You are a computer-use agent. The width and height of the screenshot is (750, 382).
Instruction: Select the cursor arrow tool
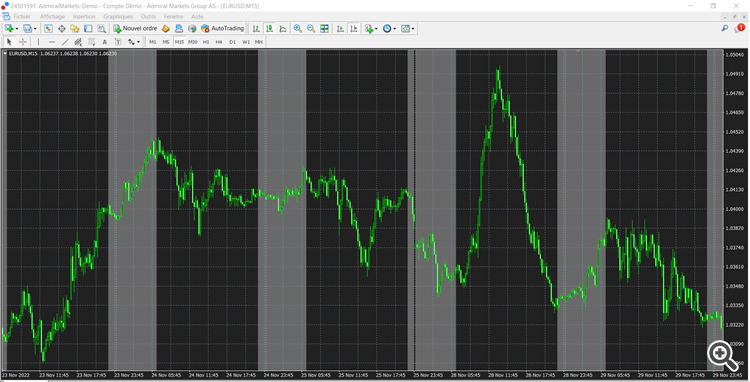pos(9,42)
